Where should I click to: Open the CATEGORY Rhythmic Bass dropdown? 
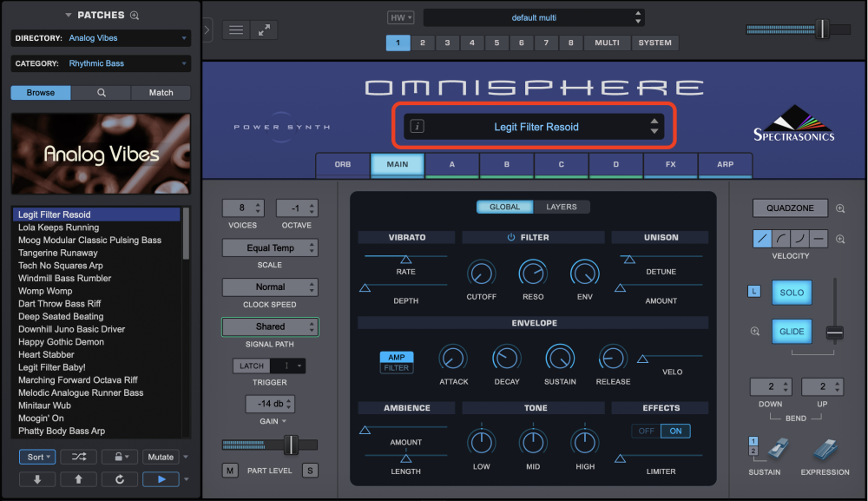tap(101, 63)
